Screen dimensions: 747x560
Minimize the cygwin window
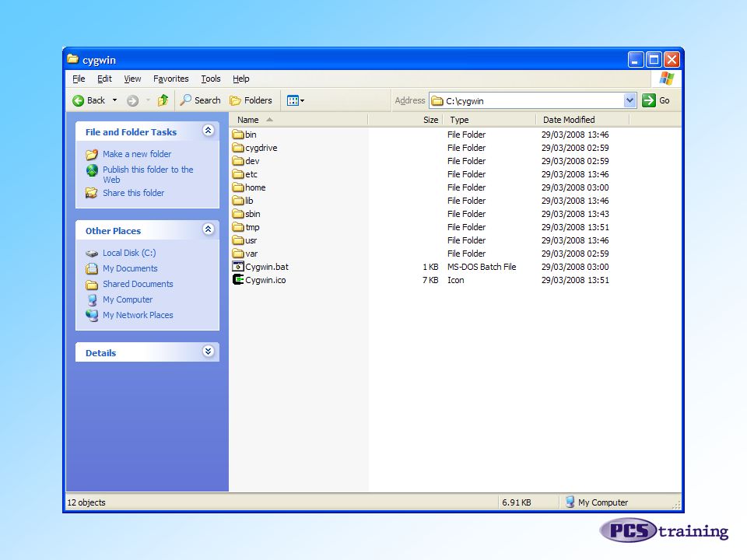click(x=635, y=60)
